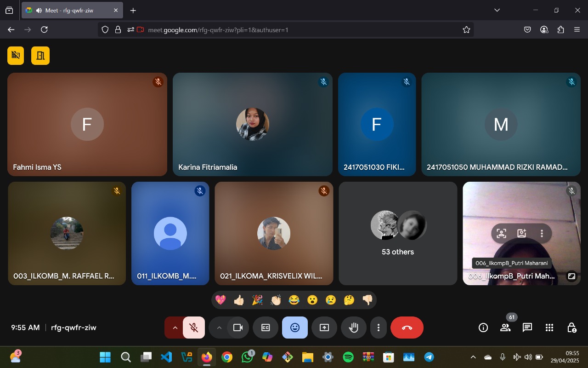Close the emoji reactions bar button
The image size is (588, 368).
click(x=295, y=328)
